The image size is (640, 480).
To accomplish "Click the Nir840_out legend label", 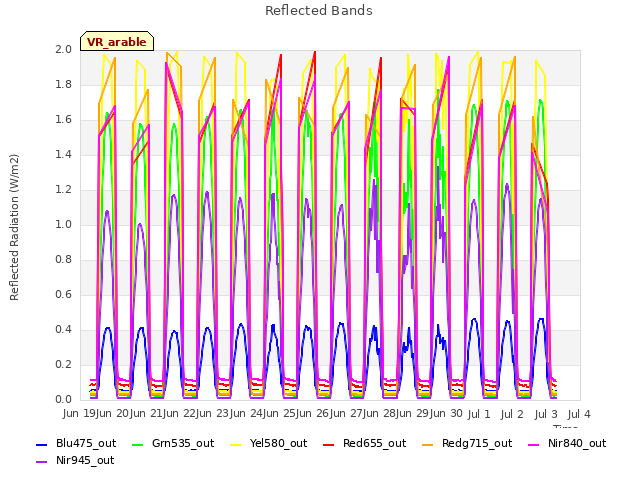I will (577, 443).
